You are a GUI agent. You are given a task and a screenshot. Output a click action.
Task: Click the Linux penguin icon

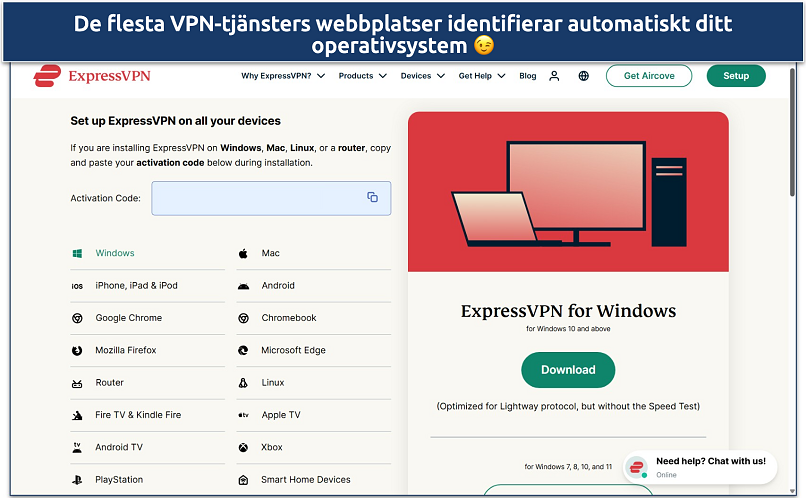tap(243, 383)
